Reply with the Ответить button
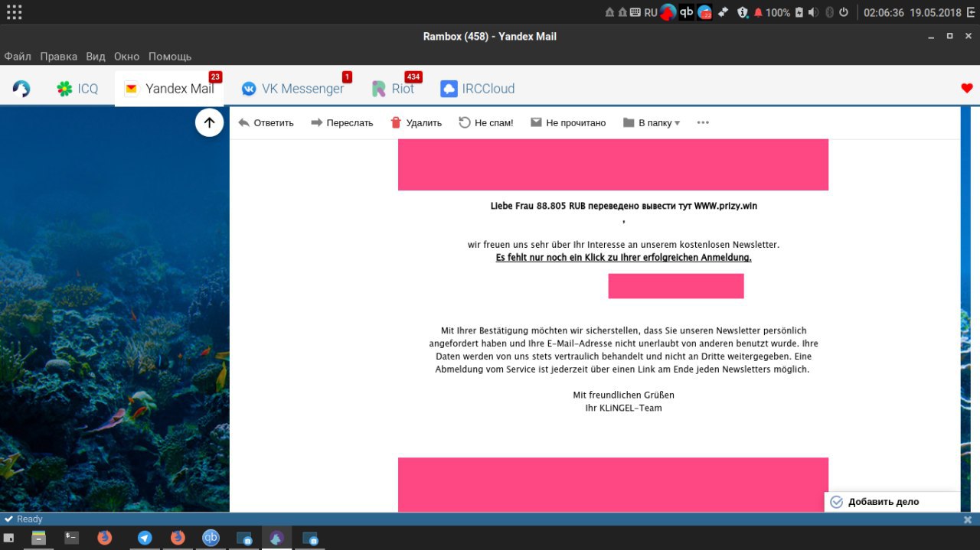Viewport: 980px width, 550px height. [x=266, y=122]
